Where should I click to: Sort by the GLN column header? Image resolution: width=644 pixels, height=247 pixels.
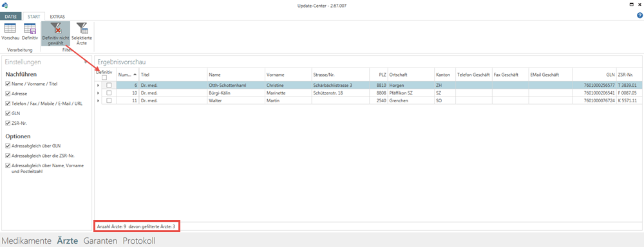(x=594, y=75)
